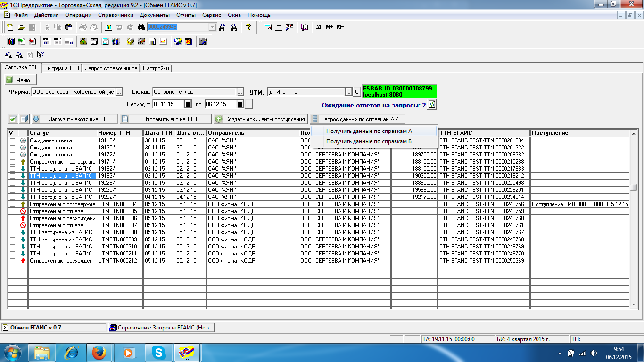Open the Фирма selection ellipsis button

119,92
